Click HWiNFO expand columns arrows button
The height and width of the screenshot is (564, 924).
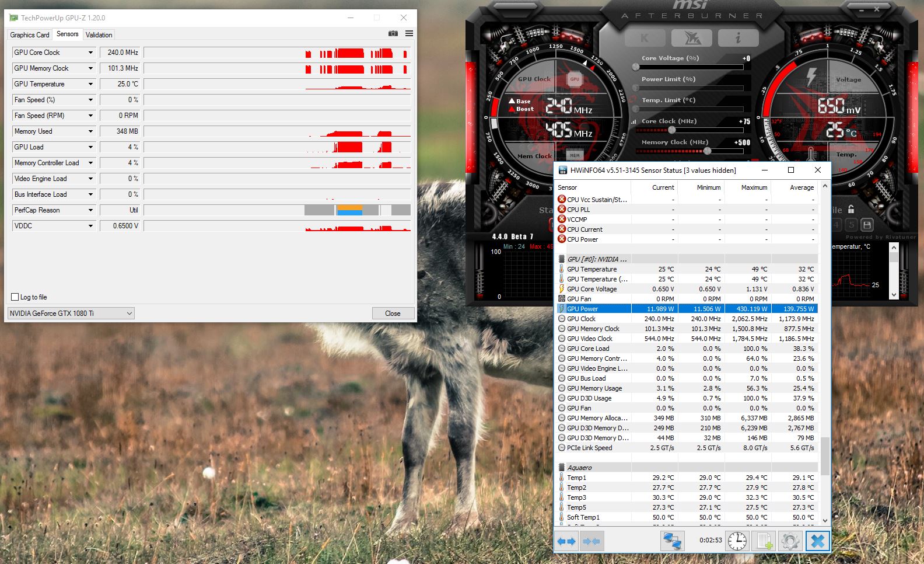point(566,541)
